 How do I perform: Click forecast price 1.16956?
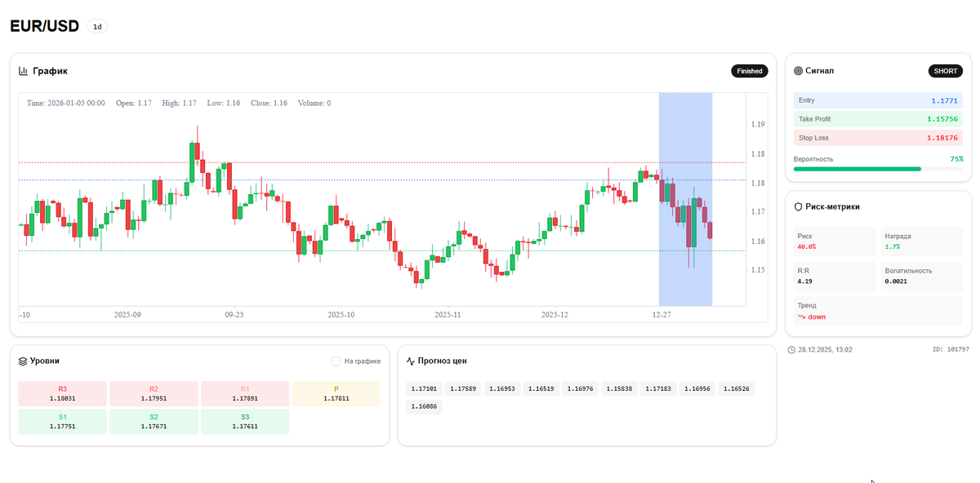[697, 389]
